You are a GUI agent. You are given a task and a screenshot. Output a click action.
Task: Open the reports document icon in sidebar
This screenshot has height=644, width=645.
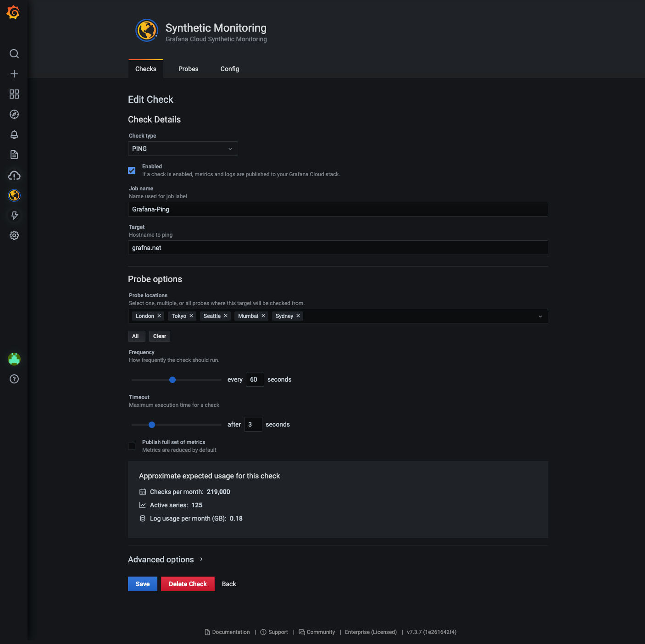(14, 155)
